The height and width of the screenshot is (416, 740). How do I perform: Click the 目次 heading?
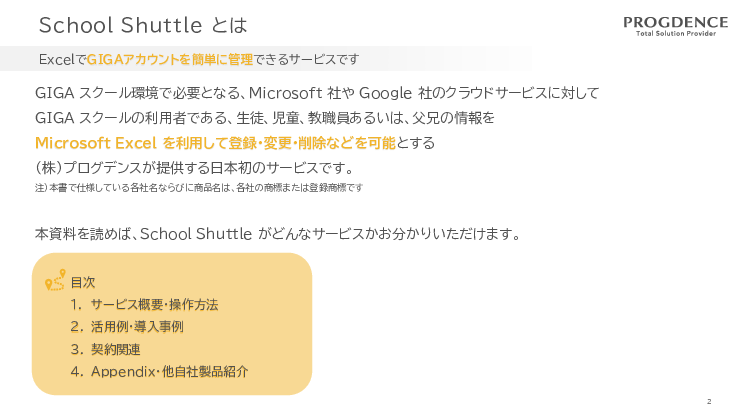click(82, 283)
